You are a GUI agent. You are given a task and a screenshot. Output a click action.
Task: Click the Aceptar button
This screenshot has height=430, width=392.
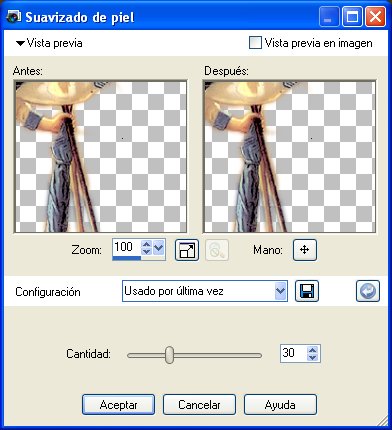118,405
